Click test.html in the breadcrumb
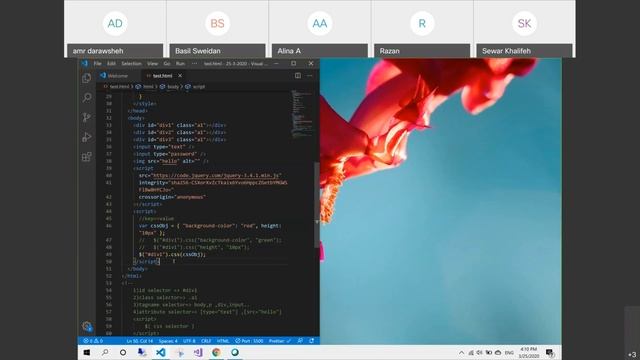This screenshot has width=640, height=360. (x=119, y=87)
